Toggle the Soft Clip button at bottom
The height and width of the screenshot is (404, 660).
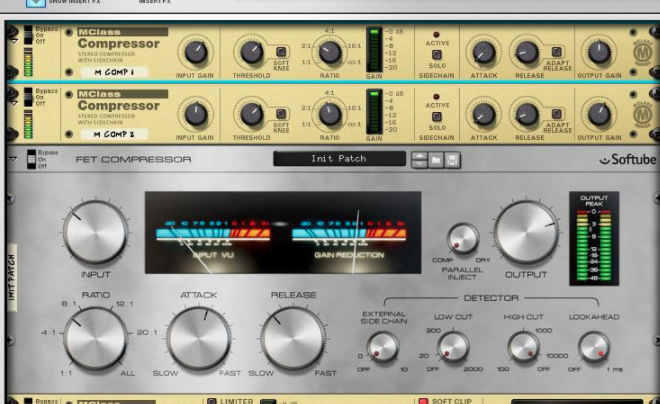[x=423, y=401]
